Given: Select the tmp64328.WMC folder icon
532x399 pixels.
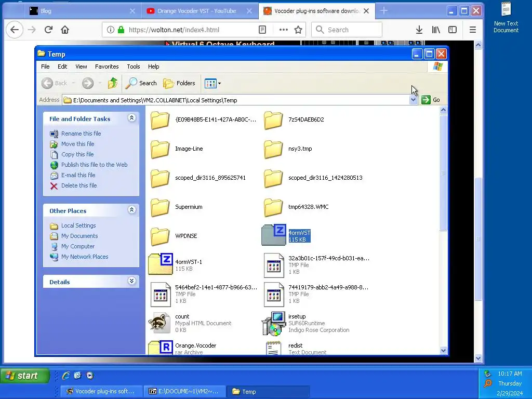Looking at the screenshot, I should pos(273,207).
